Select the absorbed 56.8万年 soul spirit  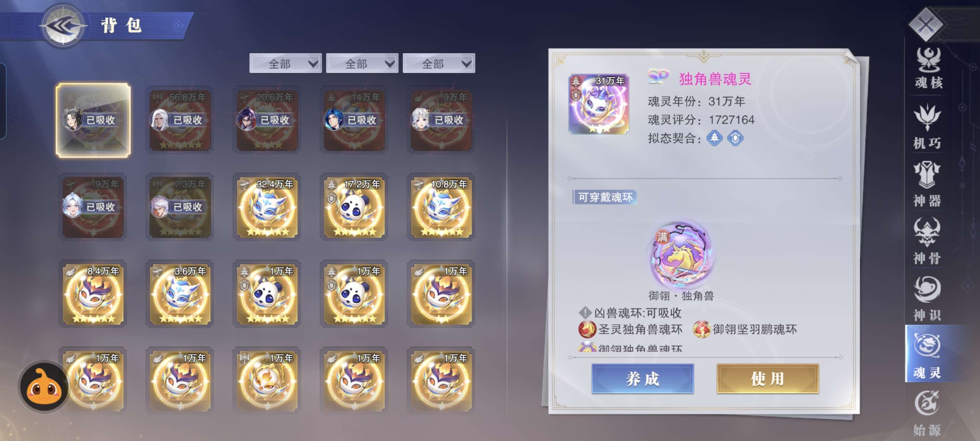pyautogui.click(x=180, y=121)
